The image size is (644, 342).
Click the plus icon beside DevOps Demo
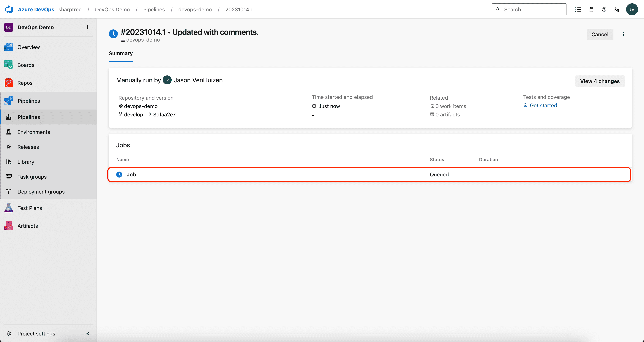coord(88,27)
